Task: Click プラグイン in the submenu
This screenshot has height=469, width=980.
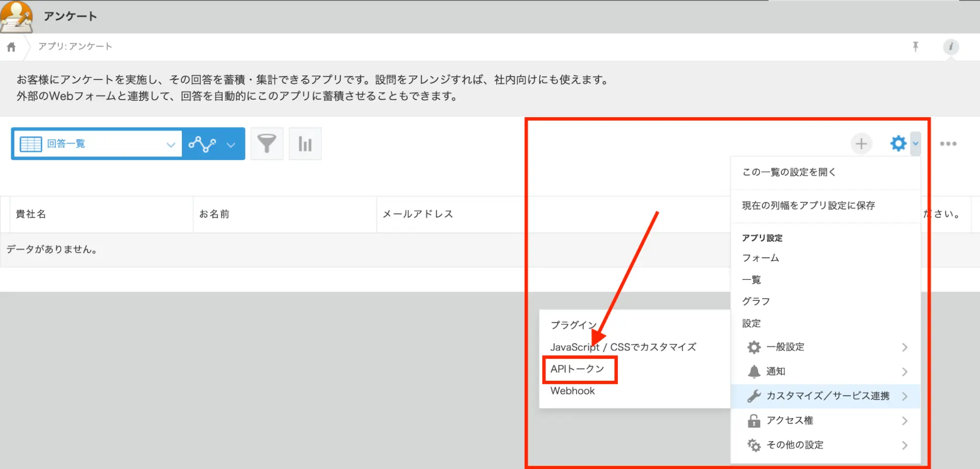Action: point(573,325)
